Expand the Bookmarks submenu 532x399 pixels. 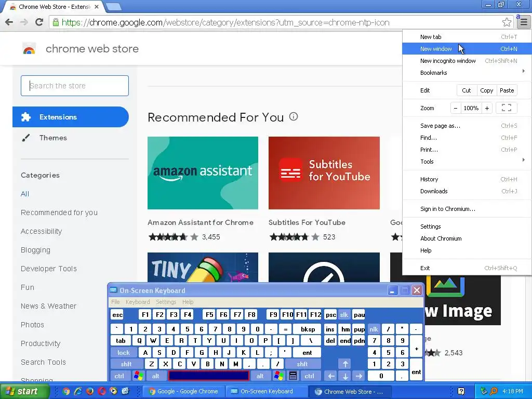tap(467, 73)
